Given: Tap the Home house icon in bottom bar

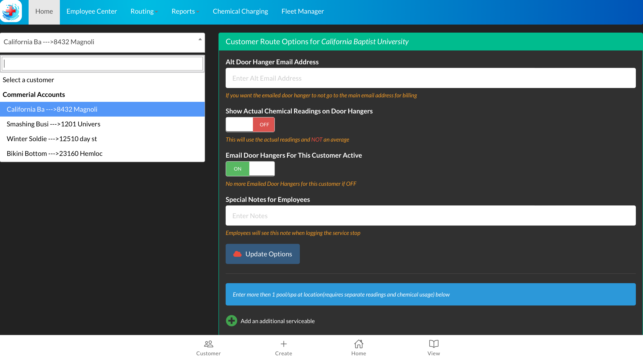Looking at the screenshot, I should (358, 344).
